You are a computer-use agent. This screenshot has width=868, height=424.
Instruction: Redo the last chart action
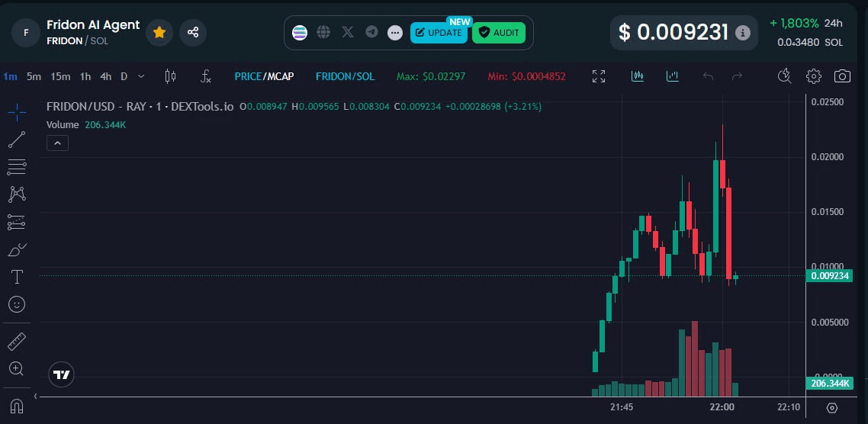tap(737, 76)
